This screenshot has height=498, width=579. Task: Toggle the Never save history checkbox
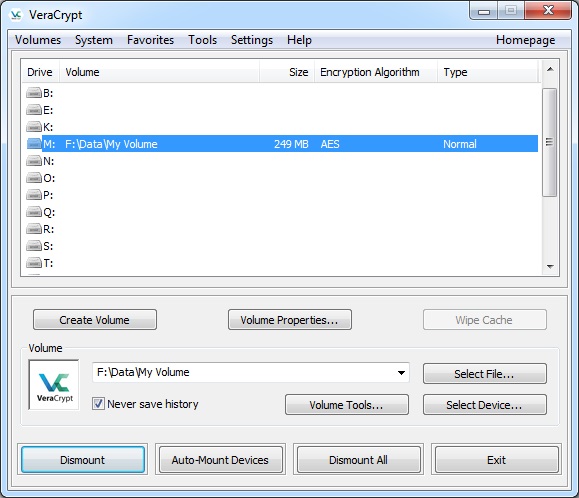coord(98,403)
